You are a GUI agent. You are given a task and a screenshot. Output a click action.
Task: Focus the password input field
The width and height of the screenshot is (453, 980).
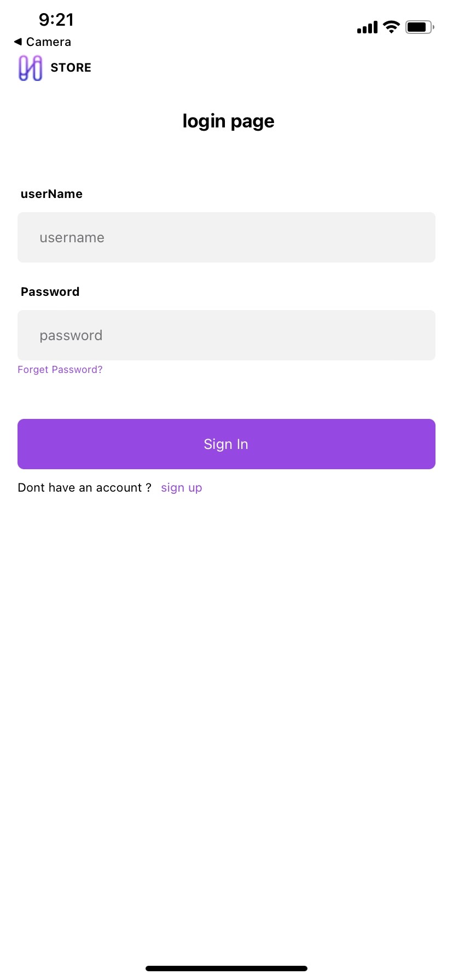point(226,335)
